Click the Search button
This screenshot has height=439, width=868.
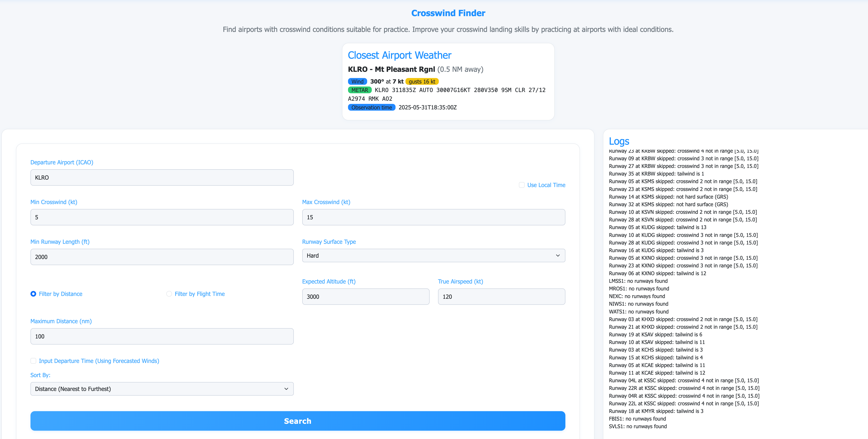[x=297, y=421]
